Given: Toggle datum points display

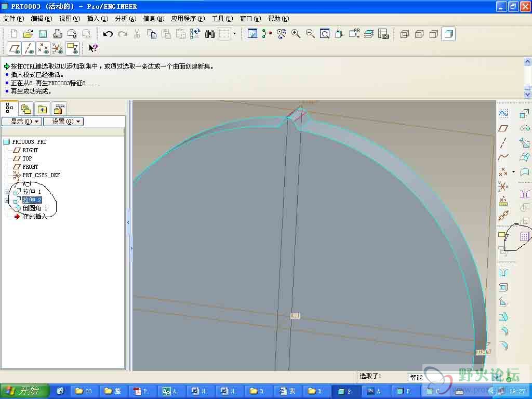Looking at the screenshot, I should tap(43, 48).
